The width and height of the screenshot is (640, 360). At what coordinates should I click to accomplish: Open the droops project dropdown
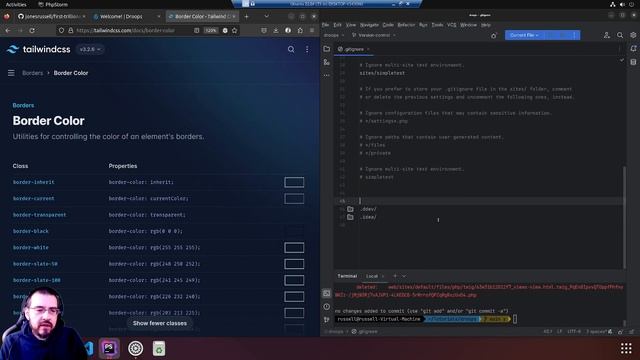334,35
